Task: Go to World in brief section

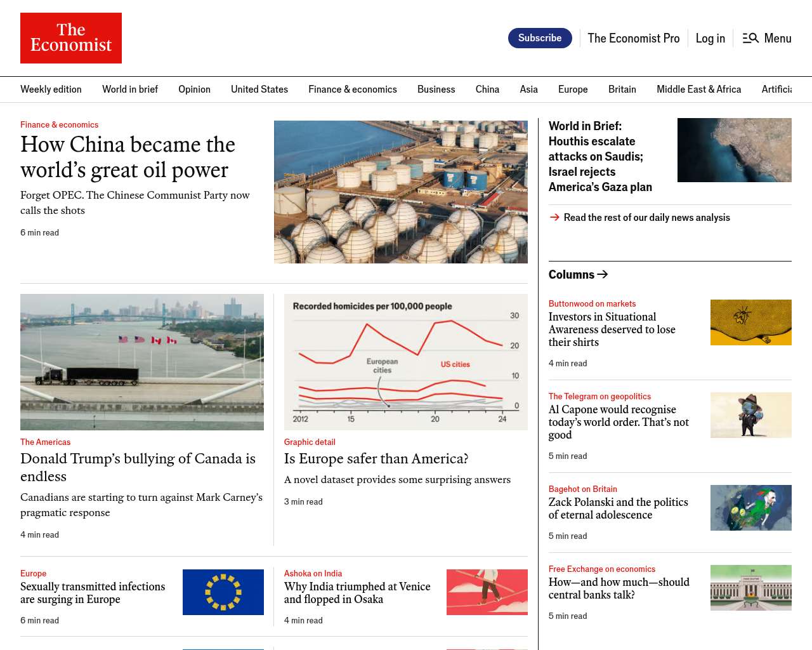Action: (x=130, y=90)
